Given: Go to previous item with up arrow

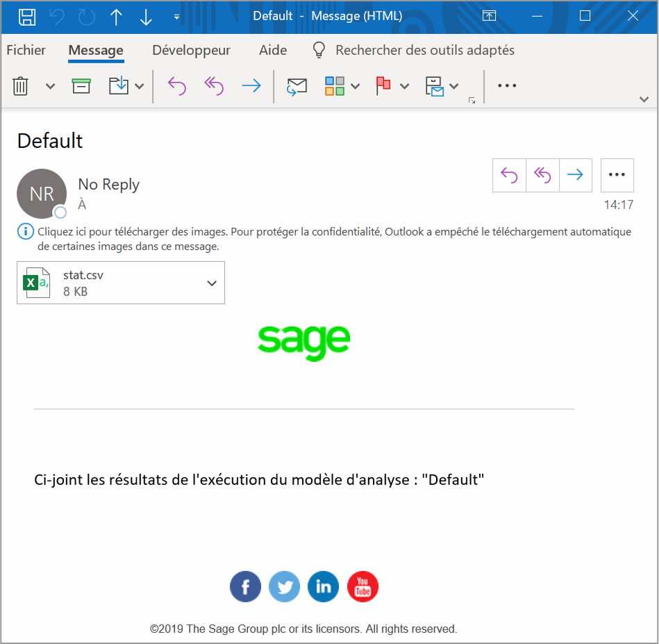Looking at the screenshot, I should [116, 17].
